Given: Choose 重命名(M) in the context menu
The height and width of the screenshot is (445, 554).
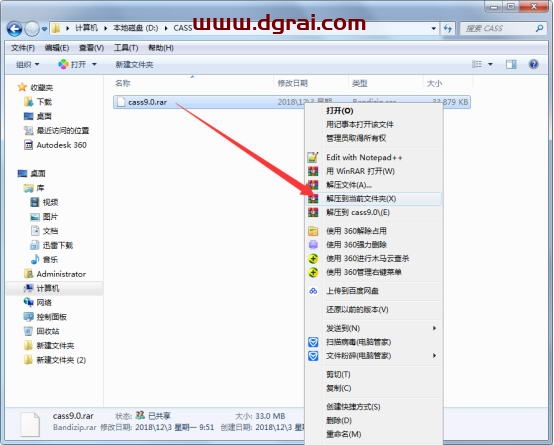Looking at the screenshot, I should click(374, 434).
